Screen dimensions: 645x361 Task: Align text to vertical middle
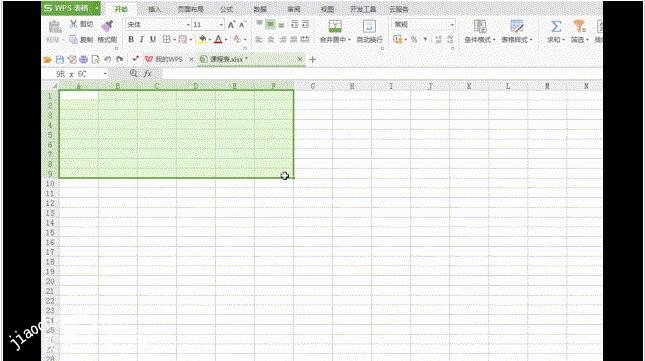(270, 24)
